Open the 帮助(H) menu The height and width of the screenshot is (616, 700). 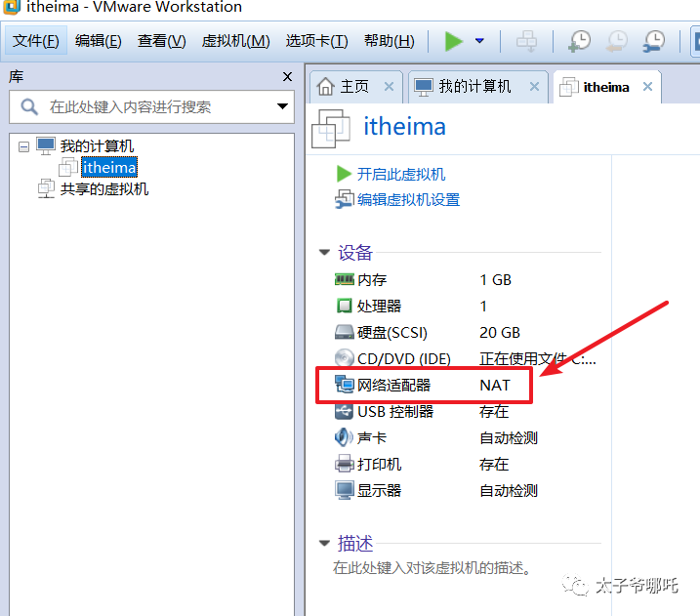[389, 41]
